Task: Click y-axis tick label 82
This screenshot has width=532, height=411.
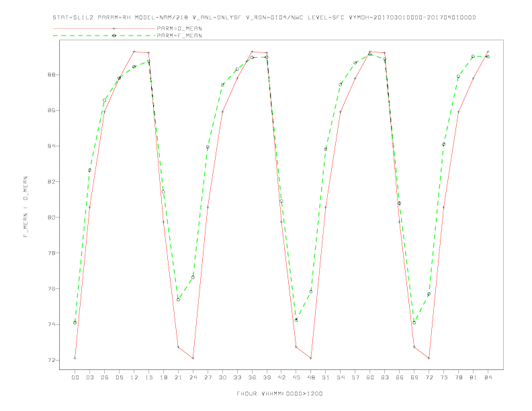Action: (52, 182)
